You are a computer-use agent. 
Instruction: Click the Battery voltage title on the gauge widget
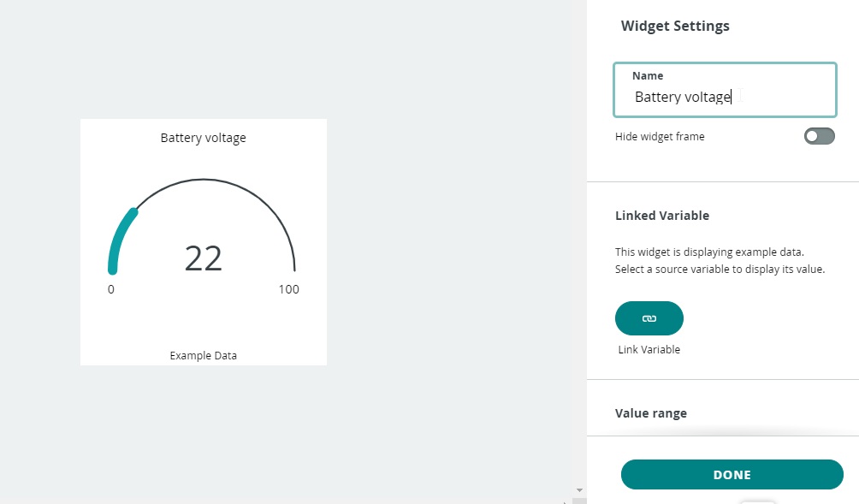pos(204,138)
